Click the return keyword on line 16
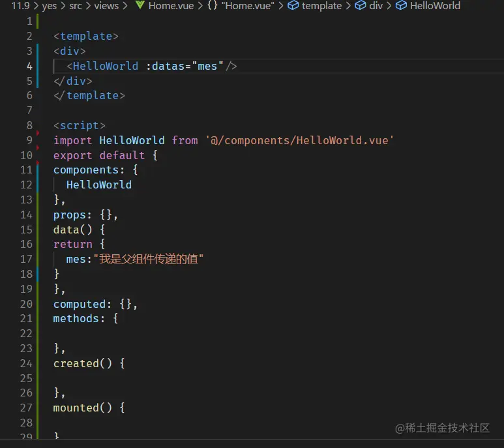504x448 pixels. tap(72, 245)
